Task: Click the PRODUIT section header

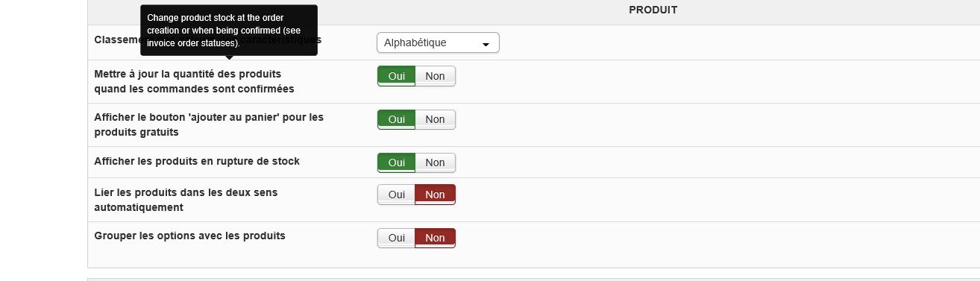Action: pyautogui.click(x=653, y=10)
